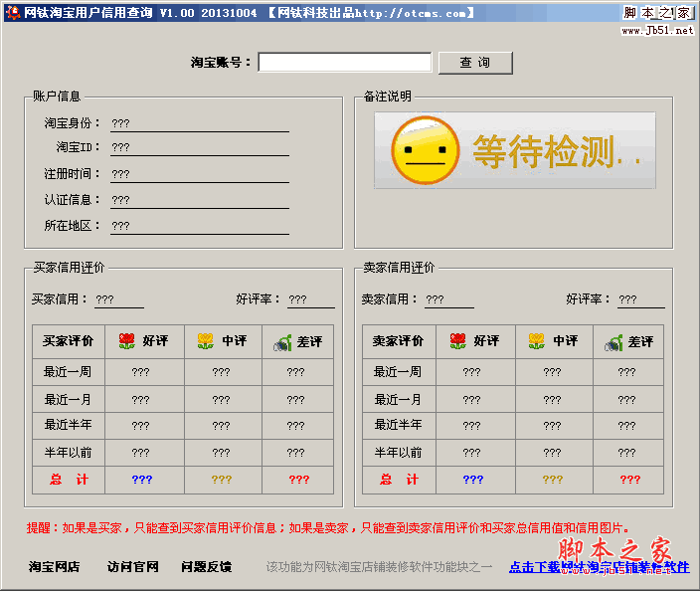The width and height of the screenshot is (700, 592).
Task: Click the gray 该功能为网钛 description text
Action: tap(379, 567)
